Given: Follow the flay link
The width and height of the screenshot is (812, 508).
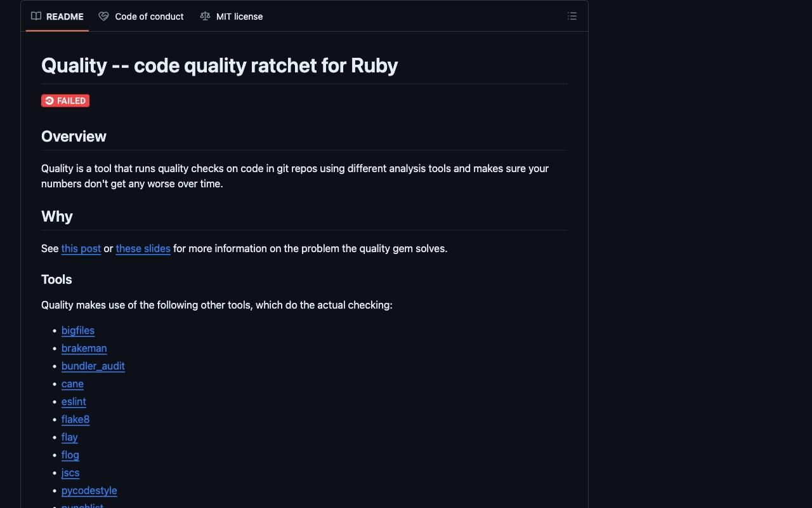Looking at the screenshot, I should (x=70, y=437).
